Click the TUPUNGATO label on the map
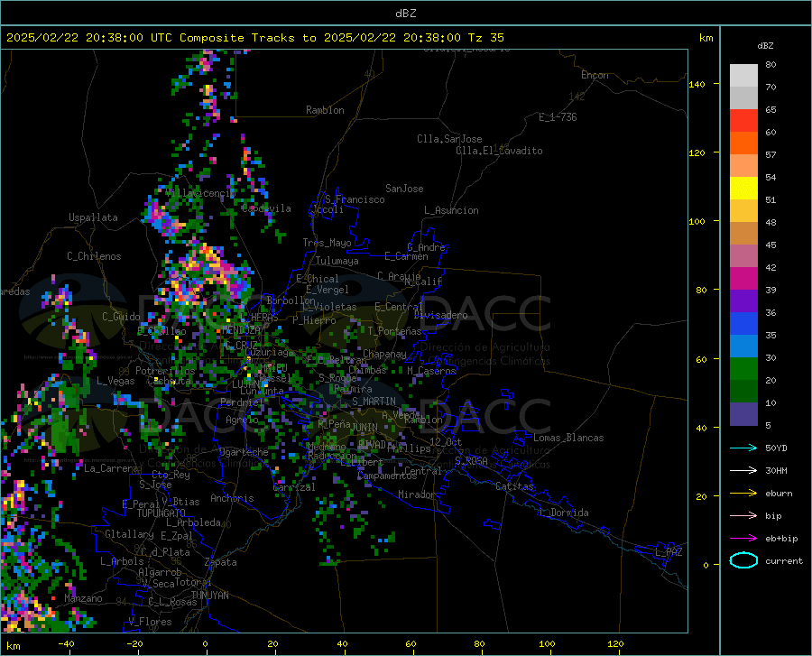Image resolution: width=812 pixels, height=656 pixels. (x=161, y=513)
